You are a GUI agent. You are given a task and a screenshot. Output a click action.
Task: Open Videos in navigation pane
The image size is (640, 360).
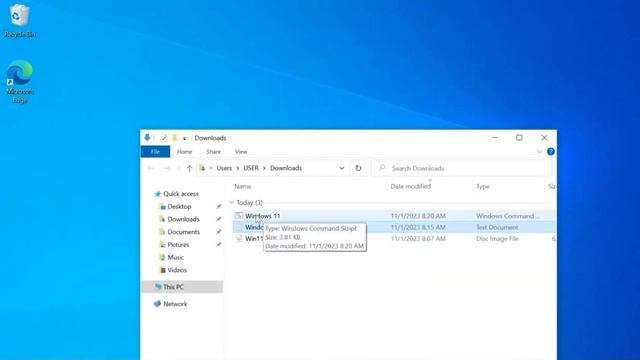point(177,270)
